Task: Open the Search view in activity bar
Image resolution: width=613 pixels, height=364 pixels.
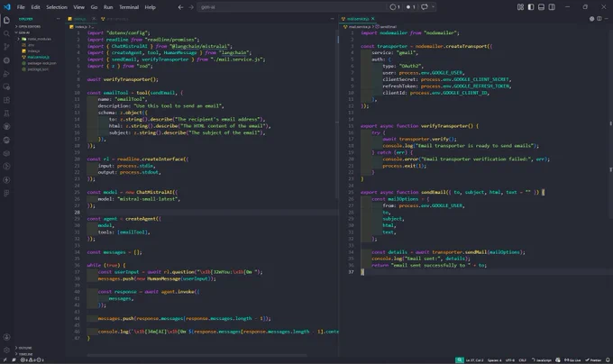Action: [6, 33]
